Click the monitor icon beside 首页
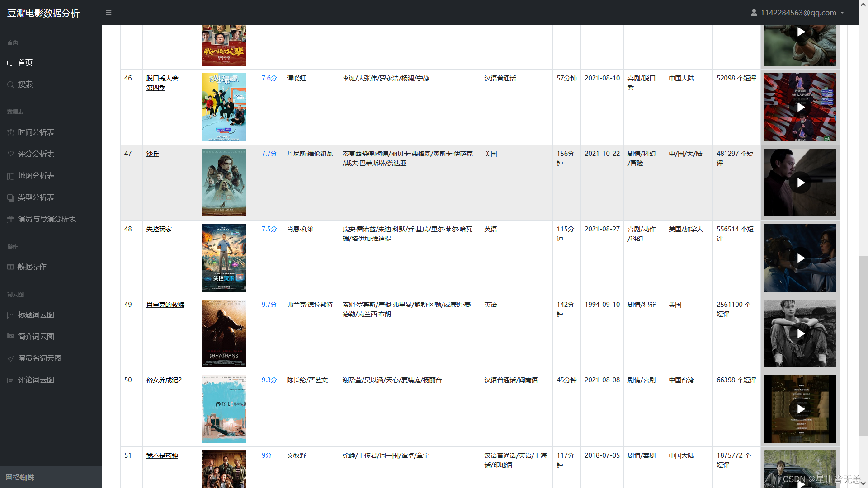This screenshot has width=868, height=488. coord(11,63)
